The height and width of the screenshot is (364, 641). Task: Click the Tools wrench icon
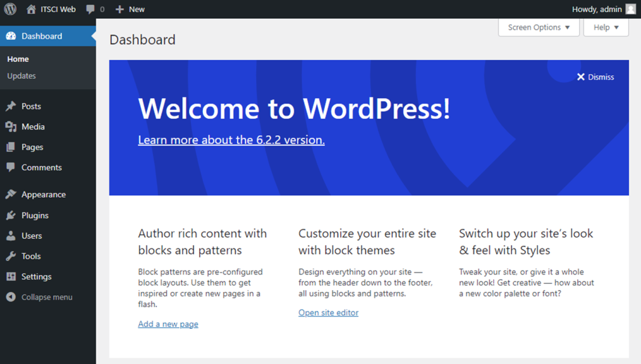point(11,256)
